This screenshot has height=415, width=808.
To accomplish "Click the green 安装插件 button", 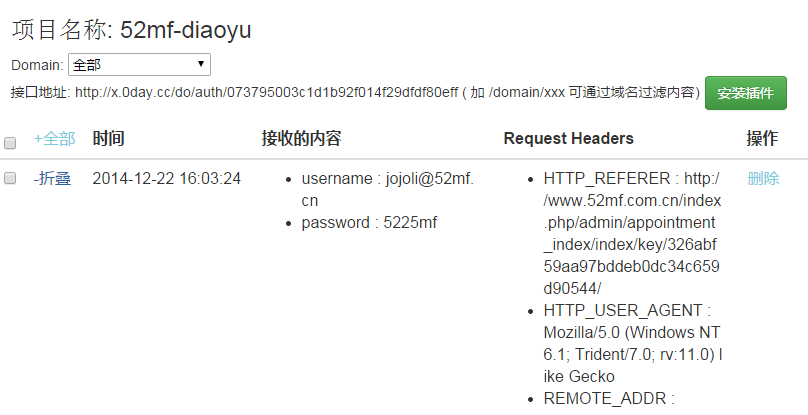I will click(746, 93).
